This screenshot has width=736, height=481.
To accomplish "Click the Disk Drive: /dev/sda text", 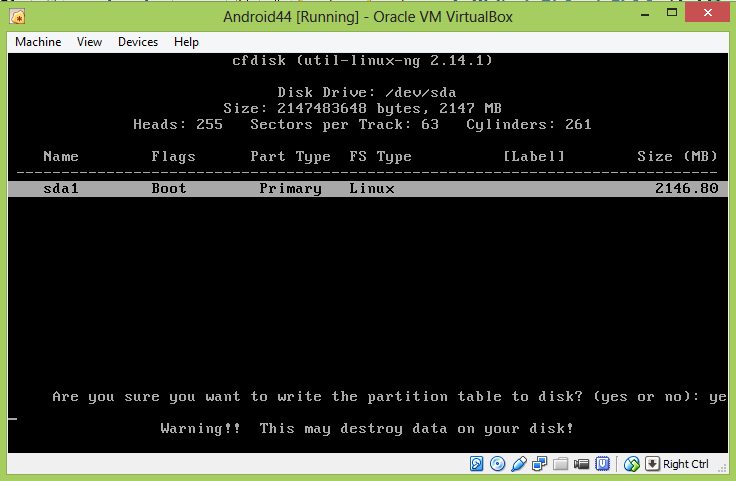I will 367,92.
